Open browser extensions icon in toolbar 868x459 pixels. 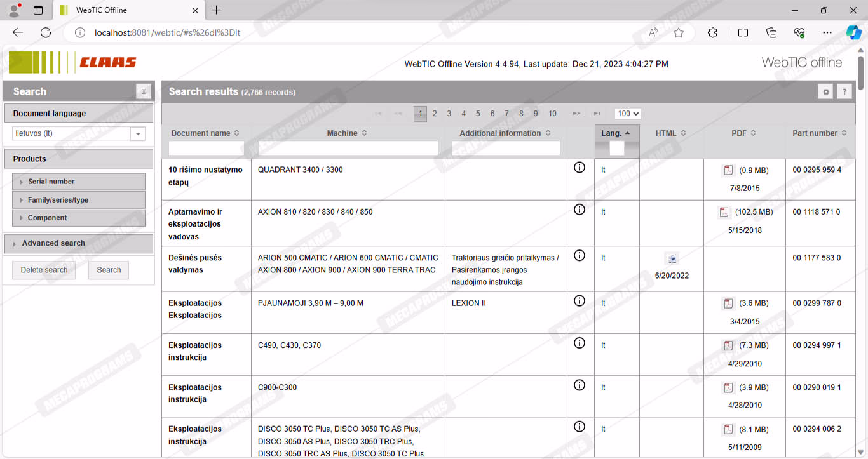click(x=712, y=33)
